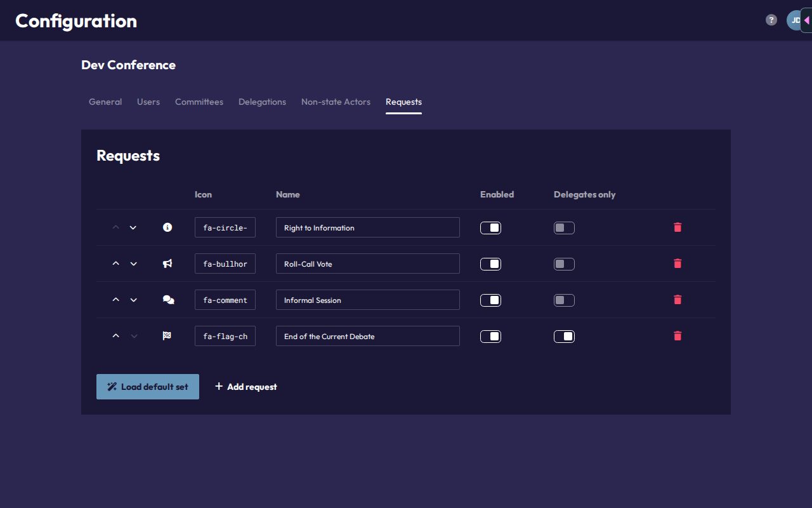
Task: Delete the Right to Information request
Action: point(678,227)
